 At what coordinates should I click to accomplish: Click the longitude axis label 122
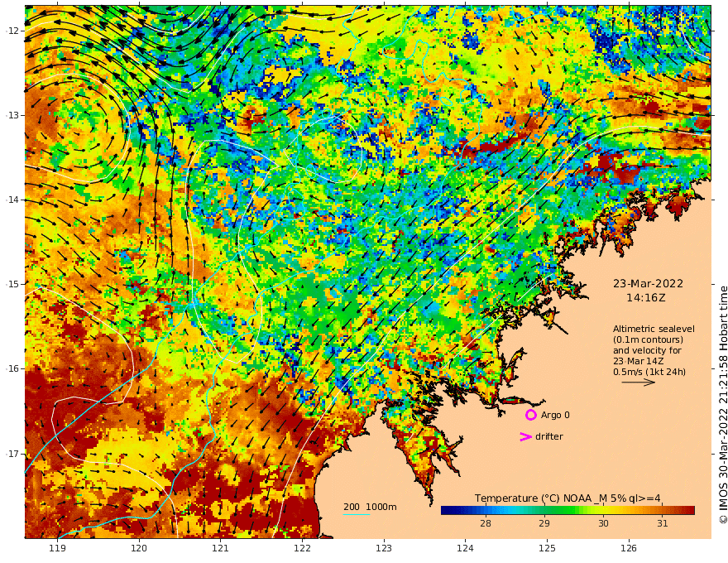pyautogui.click(x=302, y=548)
